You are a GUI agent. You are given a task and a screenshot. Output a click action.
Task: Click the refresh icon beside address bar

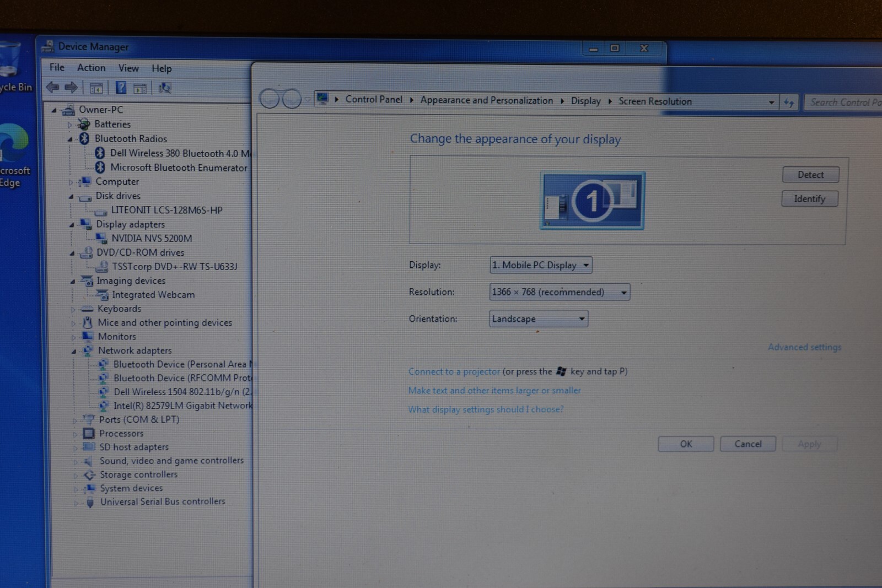[789, 103]
